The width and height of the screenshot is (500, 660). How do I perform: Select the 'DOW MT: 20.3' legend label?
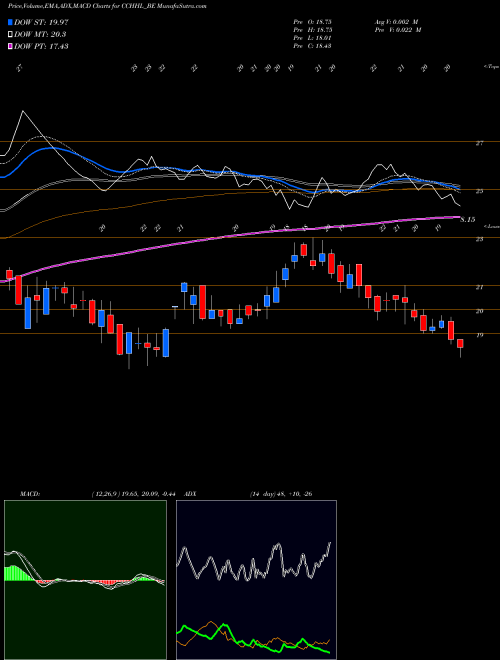point(40,35)
